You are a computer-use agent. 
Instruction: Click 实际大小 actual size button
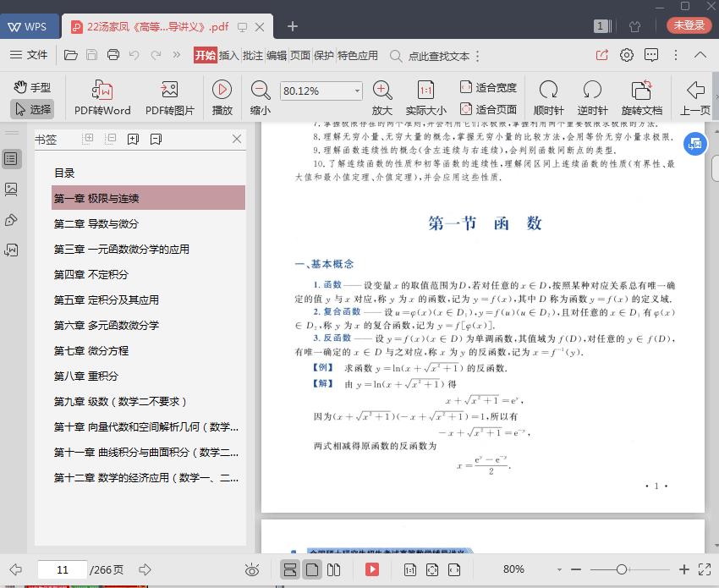pos(425,97)
